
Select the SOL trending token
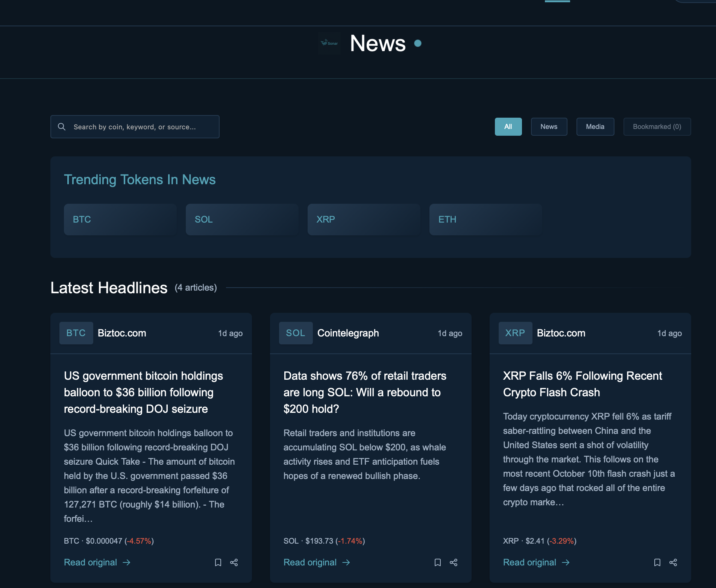(242, 219)
